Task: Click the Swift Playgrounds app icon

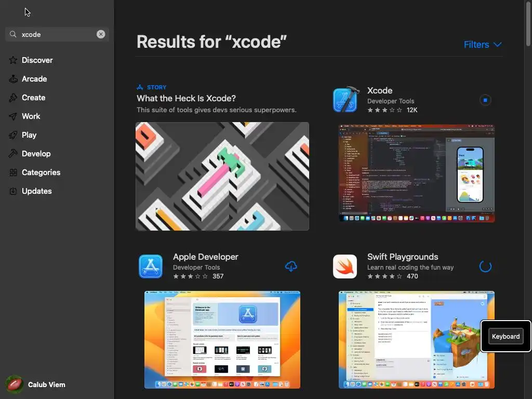Action: tap(345, 267)
